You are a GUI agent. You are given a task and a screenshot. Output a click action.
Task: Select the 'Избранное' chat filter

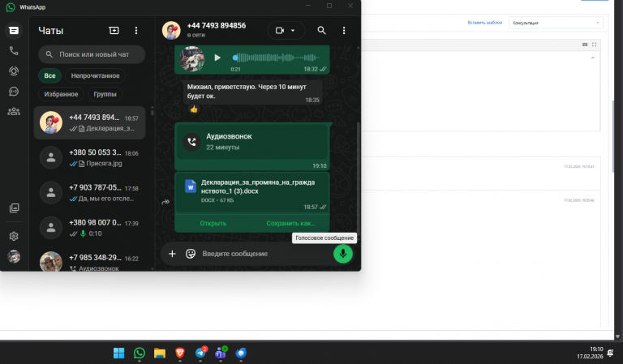(x=61, y=94)
